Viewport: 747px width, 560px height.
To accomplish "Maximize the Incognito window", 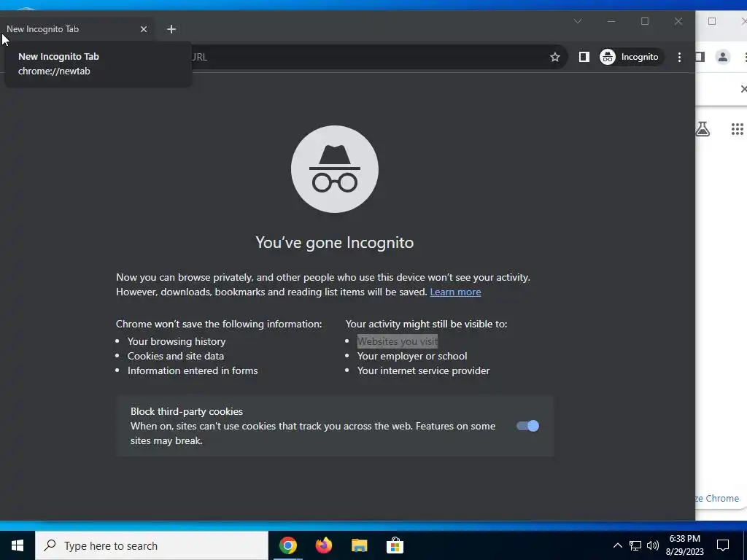I will [645, 21].
